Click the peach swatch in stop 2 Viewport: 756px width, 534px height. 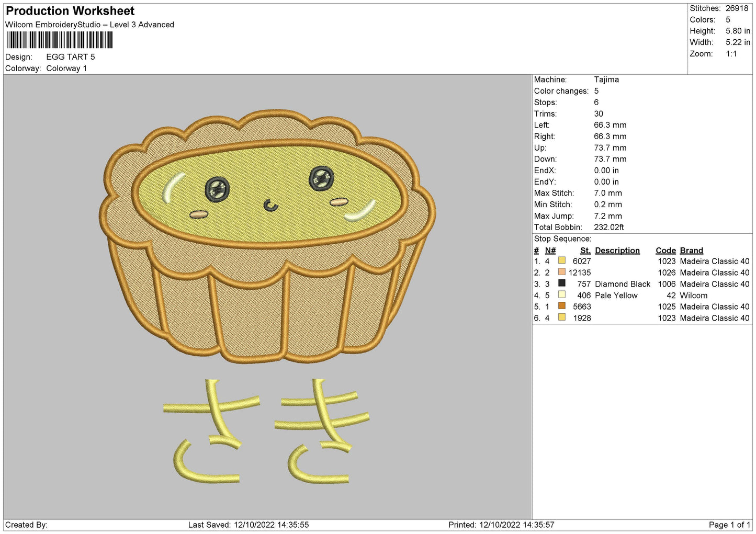coord(562,272)
